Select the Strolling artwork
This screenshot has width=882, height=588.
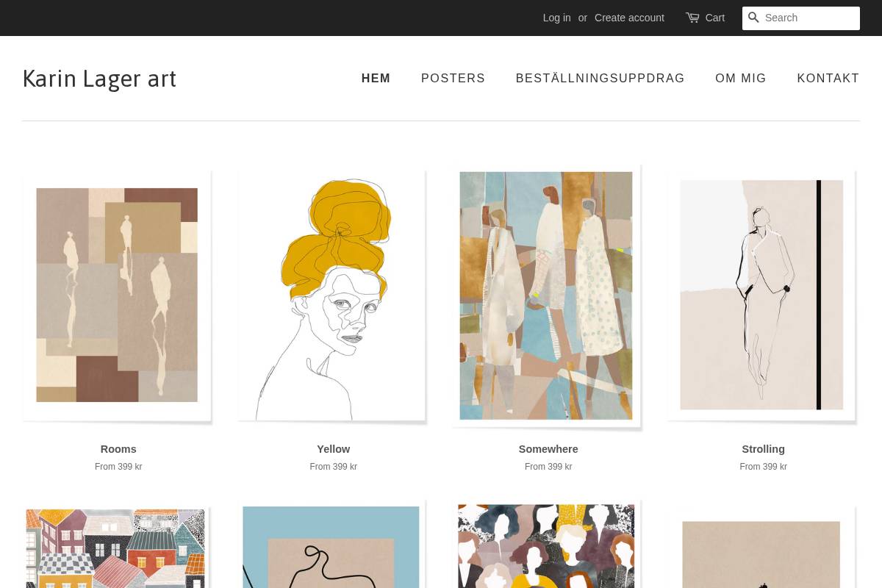click(762, 295)
